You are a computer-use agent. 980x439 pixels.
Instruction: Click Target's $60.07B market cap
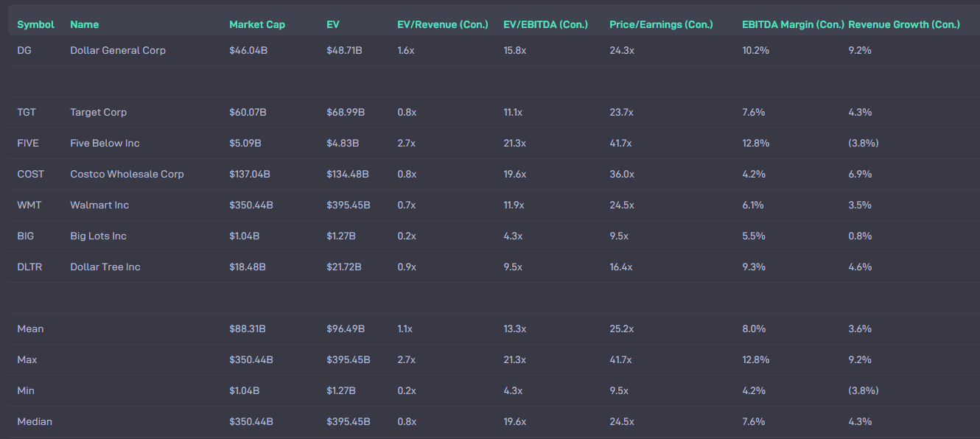point(248,112)
